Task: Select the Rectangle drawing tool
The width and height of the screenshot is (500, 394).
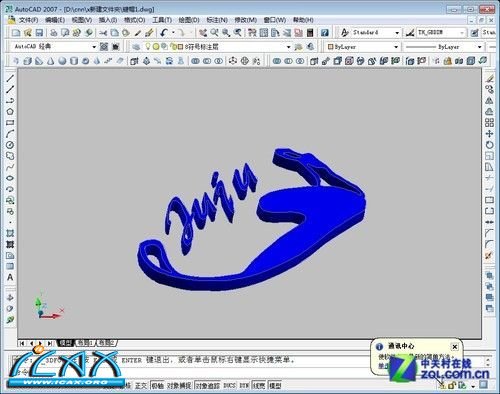Action: coord(10,123)
